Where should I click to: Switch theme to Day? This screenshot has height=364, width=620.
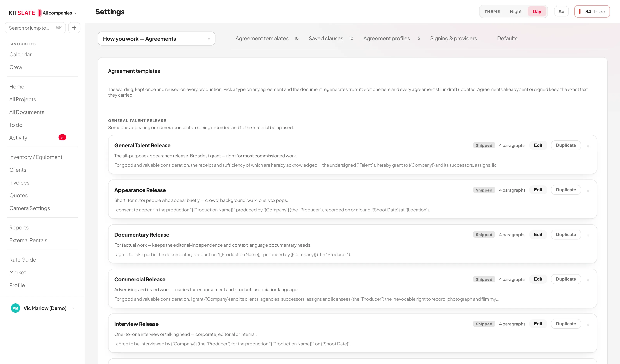537,12
